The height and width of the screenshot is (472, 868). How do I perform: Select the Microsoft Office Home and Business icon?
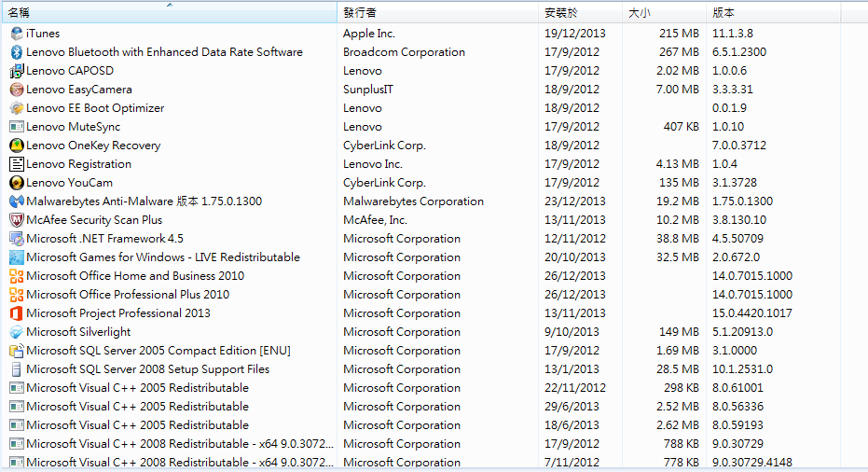(x=17, y=276)
